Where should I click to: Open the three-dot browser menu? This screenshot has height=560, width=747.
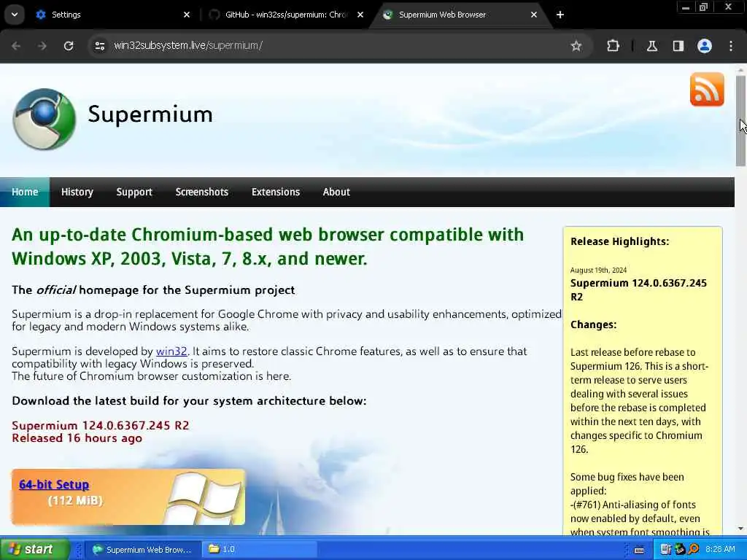[x=731, y=46]
